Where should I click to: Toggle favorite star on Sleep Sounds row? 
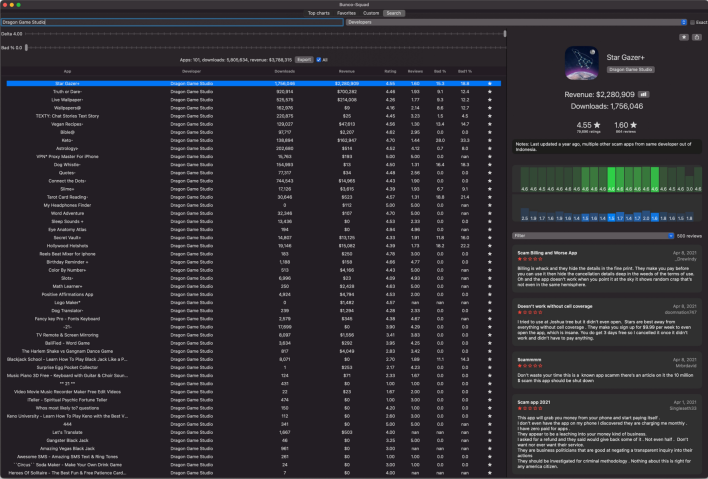[490, 222]
